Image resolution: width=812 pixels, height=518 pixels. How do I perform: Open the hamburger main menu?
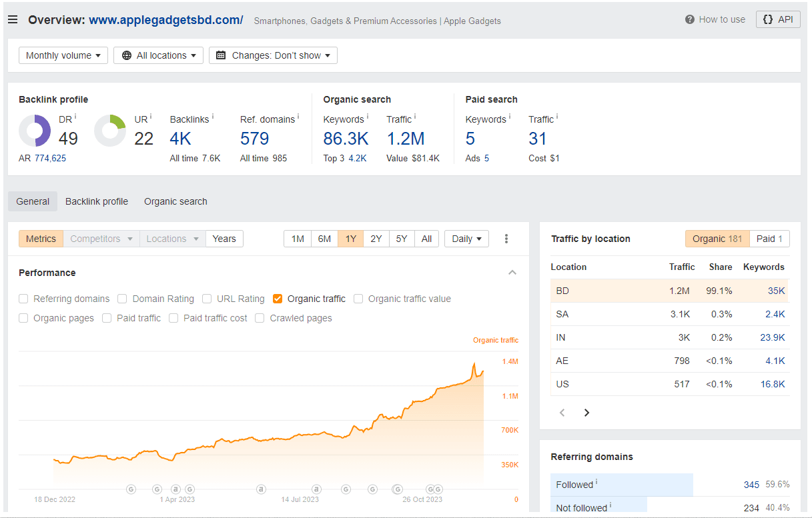13,19
